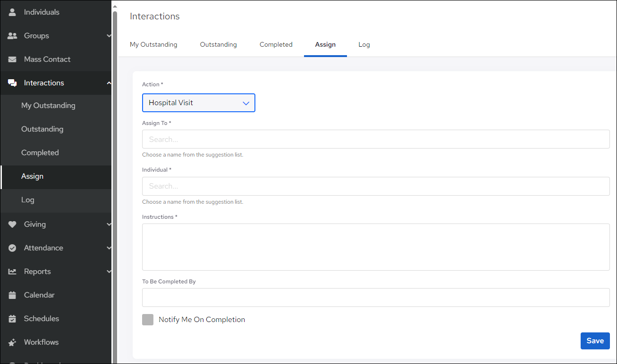Expand the Groups menu chevron
Screen dimensions: 617x364
point(109,36)
